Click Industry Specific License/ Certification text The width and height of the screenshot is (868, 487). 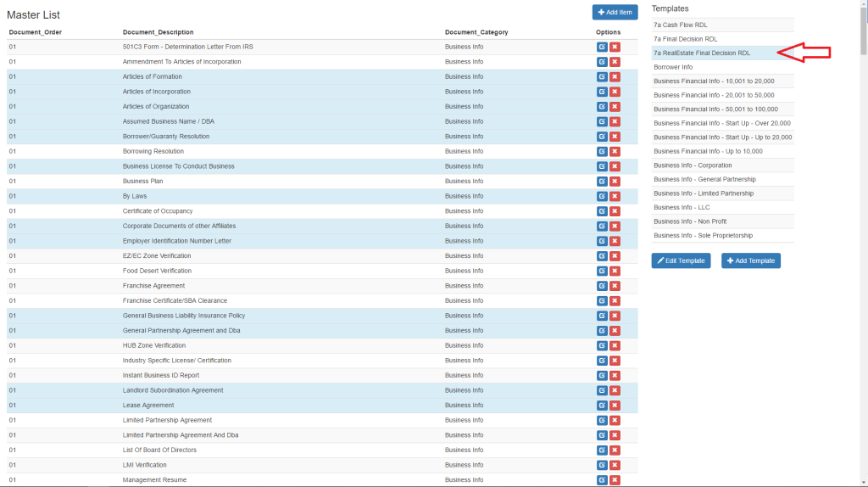(x=177, y=361)
